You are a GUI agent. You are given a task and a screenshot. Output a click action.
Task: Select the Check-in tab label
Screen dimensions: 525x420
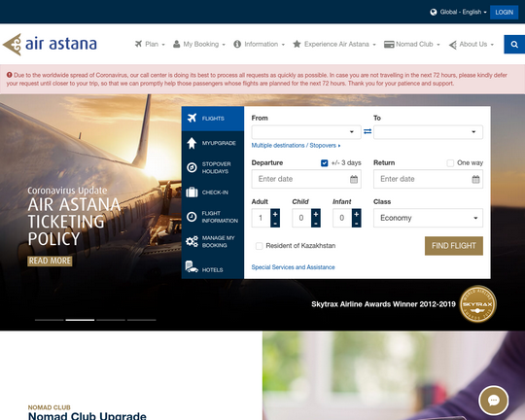215,192
